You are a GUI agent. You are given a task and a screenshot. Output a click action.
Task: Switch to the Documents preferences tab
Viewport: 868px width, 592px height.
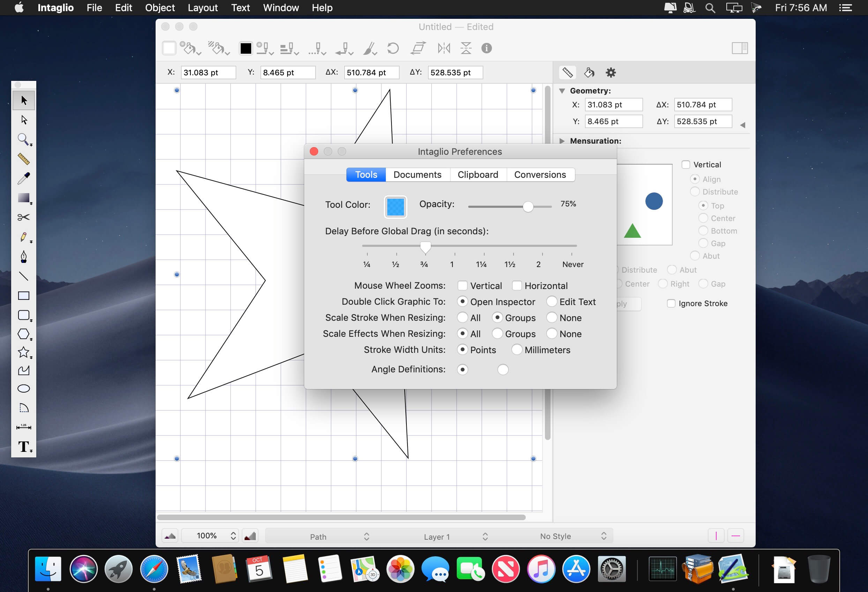coord(417,175)
